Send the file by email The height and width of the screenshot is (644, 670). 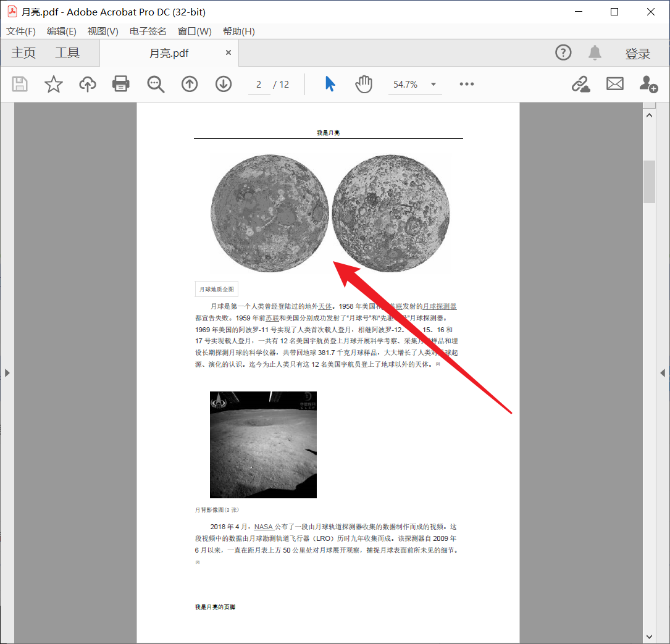click(x=614, y=84)
